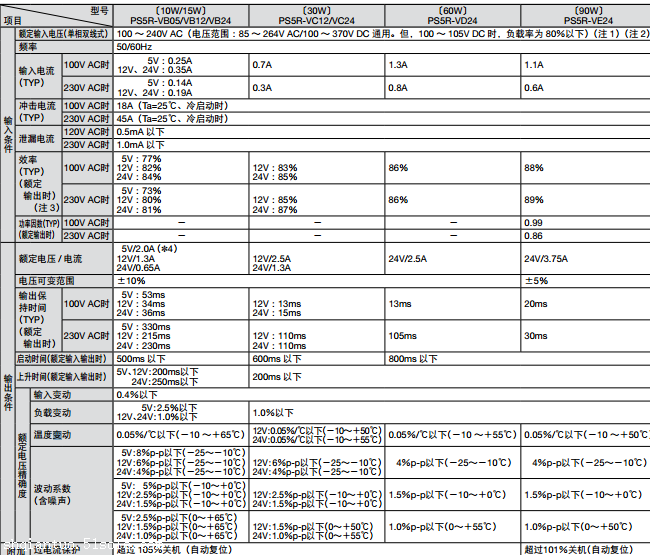
Task: Click the PS5R-VD24 column header
Action: (452, 16)
